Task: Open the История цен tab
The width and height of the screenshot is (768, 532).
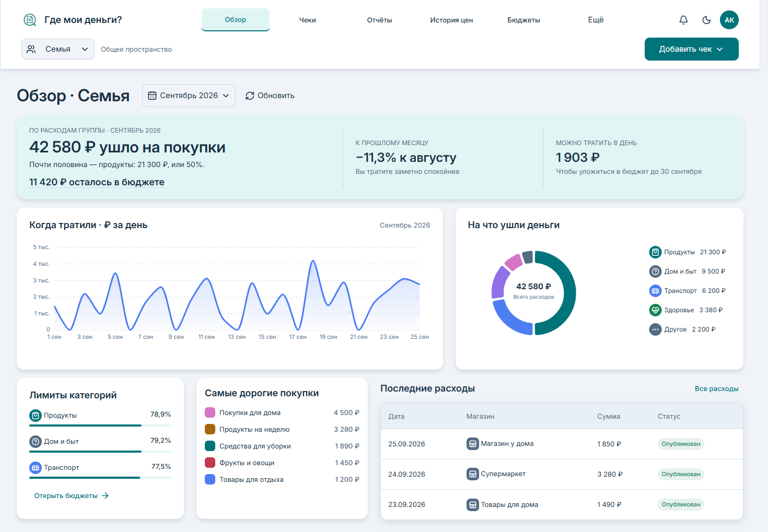Action: pos(451,20)
